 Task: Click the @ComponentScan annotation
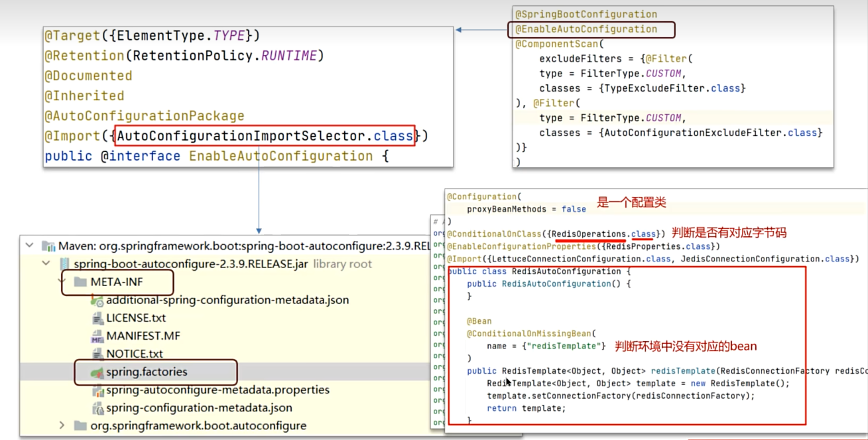click(560, 44)
